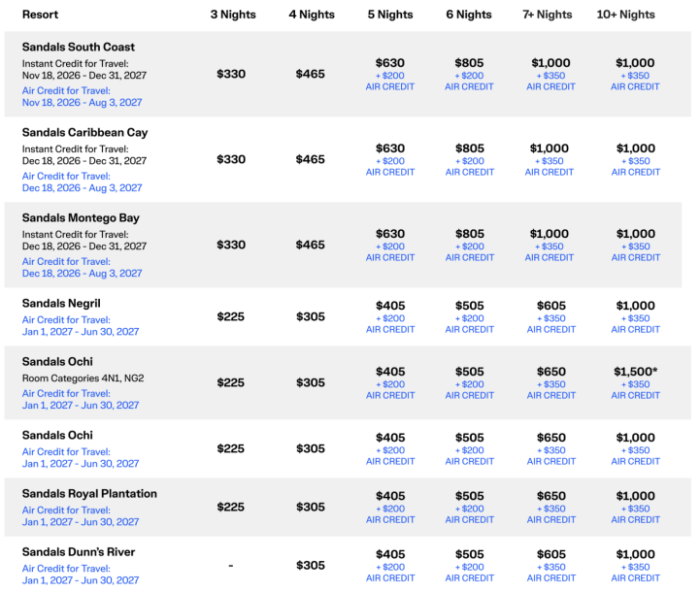700x592 pixels.
Task: Click Sandals Dunn's River Air Credit for Travel link
Action: point(67,569)
